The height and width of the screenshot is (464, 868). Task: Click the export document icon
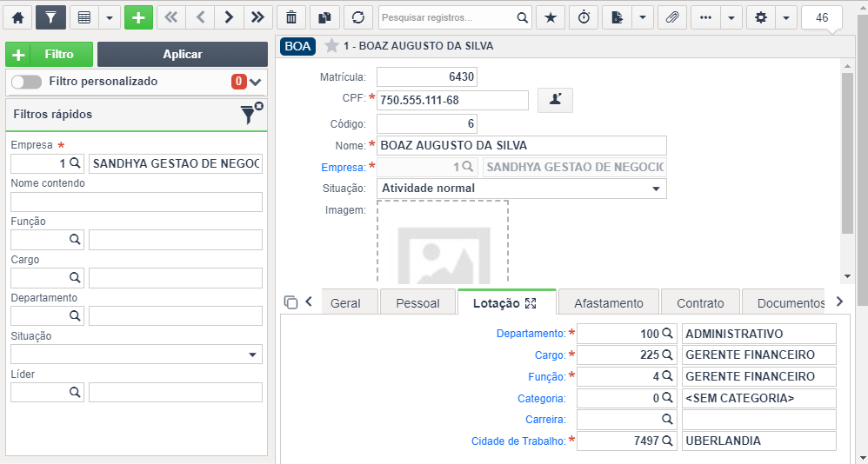click(x=618, y=17)
